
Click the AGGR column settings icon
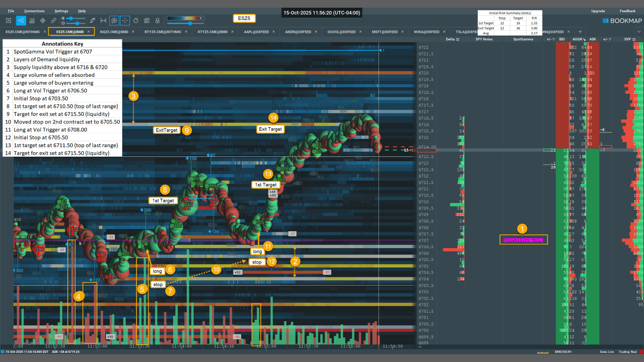coord(584,39)
